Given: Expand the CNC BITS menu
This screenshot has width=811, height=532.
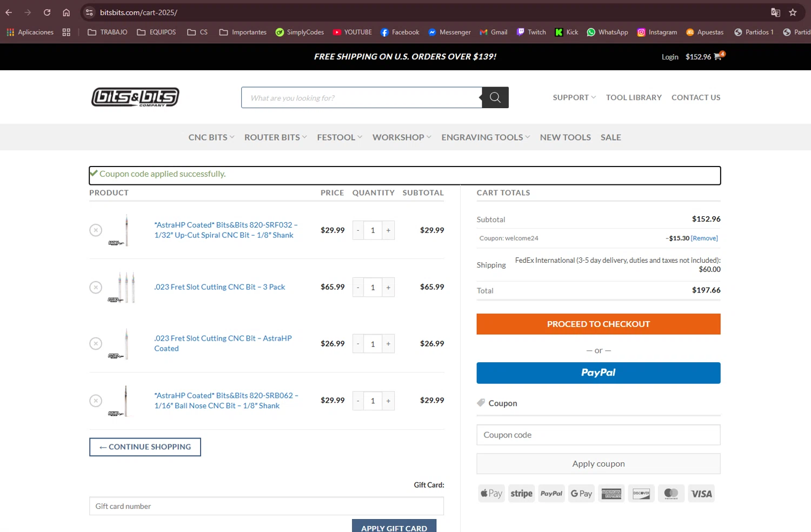Looking at the screenshot, I should click(211, 137).
